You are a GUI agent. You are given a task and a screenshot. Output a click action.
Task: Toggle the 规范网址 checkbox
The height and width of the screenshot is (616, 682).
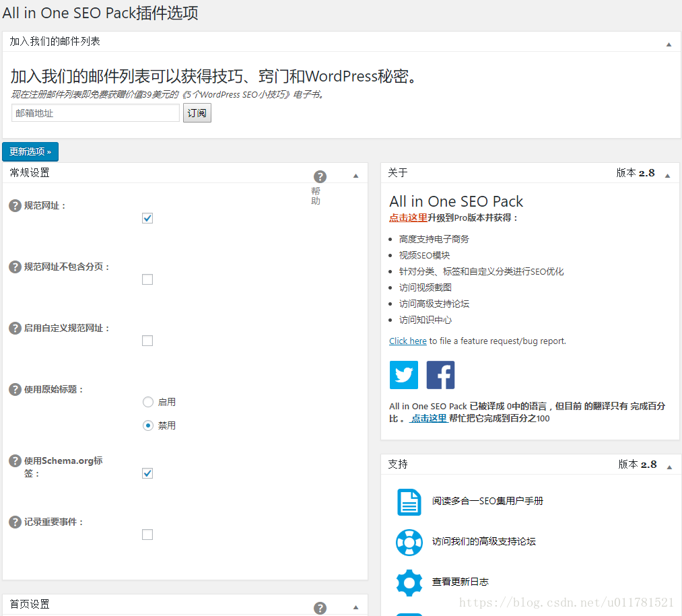[x=147, y=218]
